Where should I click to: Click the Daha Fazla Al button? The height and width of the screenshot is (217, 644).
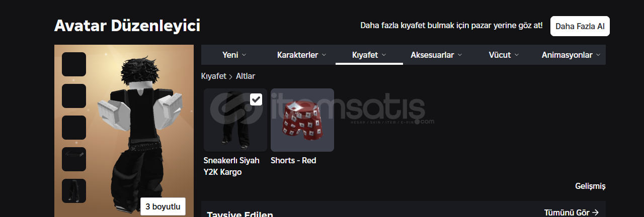pos(580,26)
